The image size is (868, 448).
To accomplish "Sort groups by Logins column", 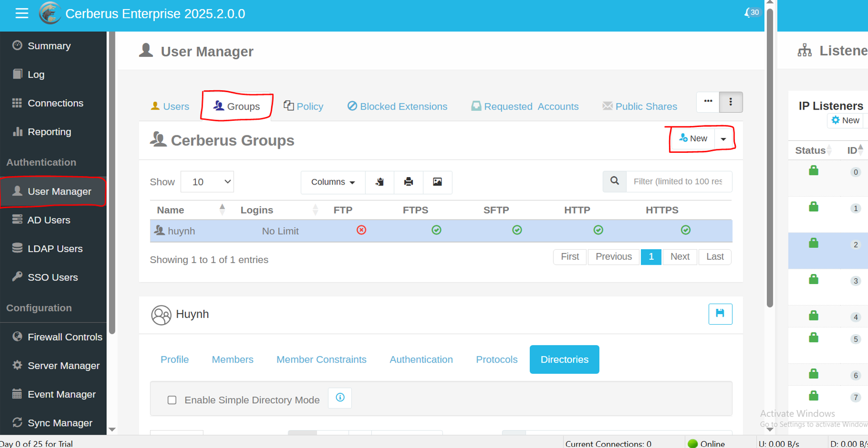I will [279, 210].
